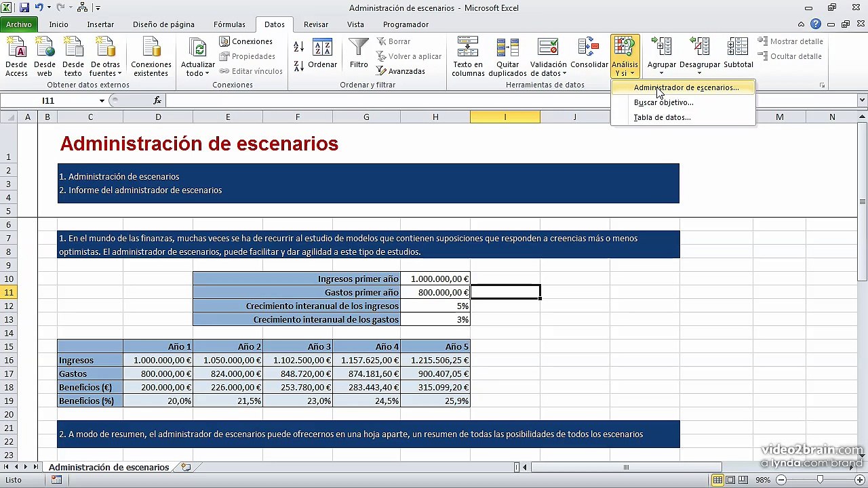868x488 pixels.
Task: Open the Archivo tab
Action: click(19, 24)
